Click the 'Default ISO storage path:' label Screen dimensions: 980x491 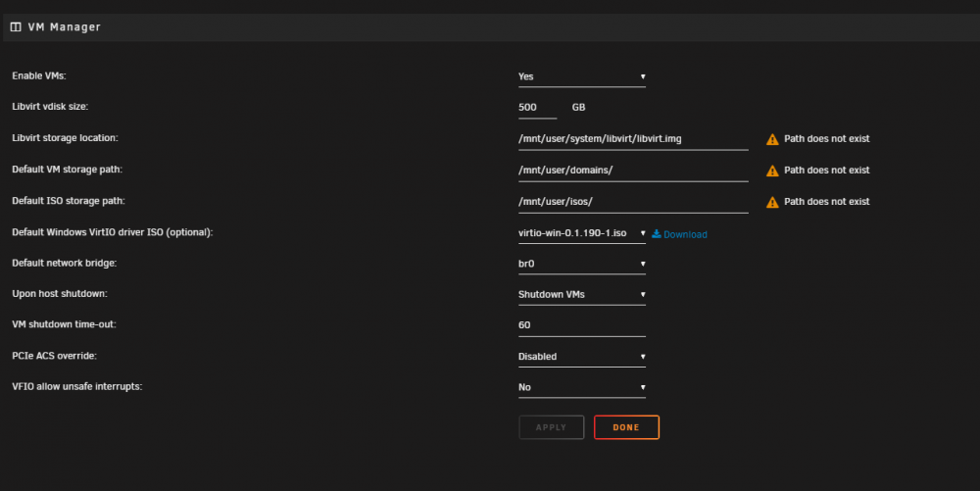(69, 201)
